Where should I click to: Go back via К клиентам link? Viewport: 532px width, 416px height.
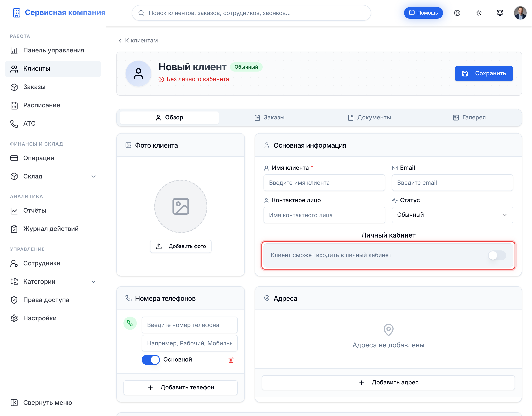138,41
